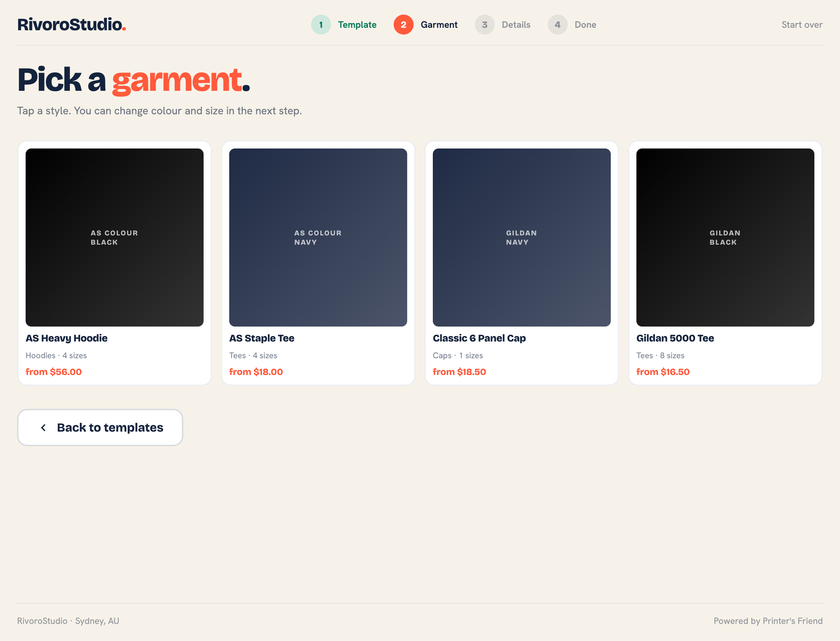Click the Powered by Printer's Friend text
Image resolution: width=840 pixels, height=641 pixels.
tap(768, 621)
